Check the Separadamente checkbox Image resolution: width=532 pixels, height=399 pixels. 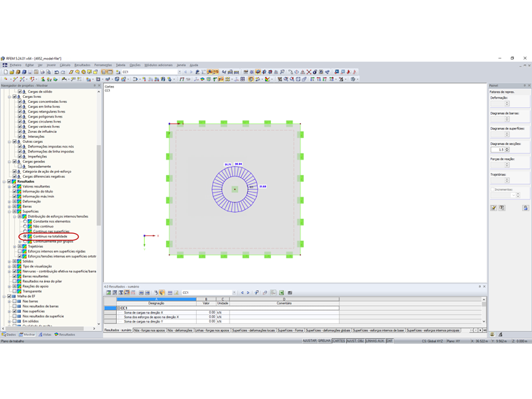20,167
